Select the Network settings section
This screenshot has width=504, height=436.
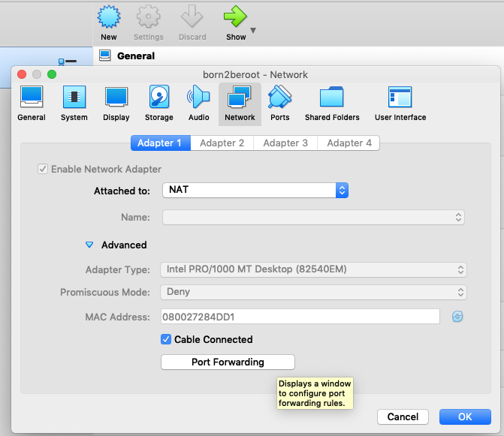(x=240, y=104)
